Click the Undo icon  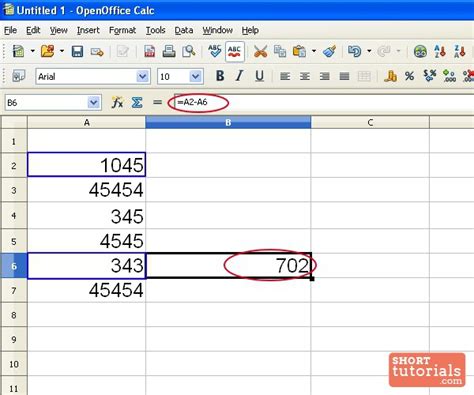354,51
